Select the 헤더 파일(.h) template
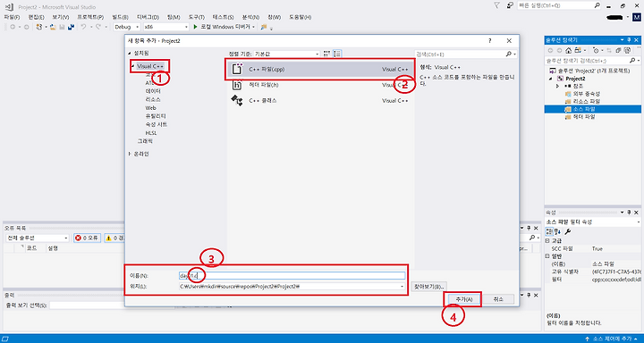 tap(320, 85)
